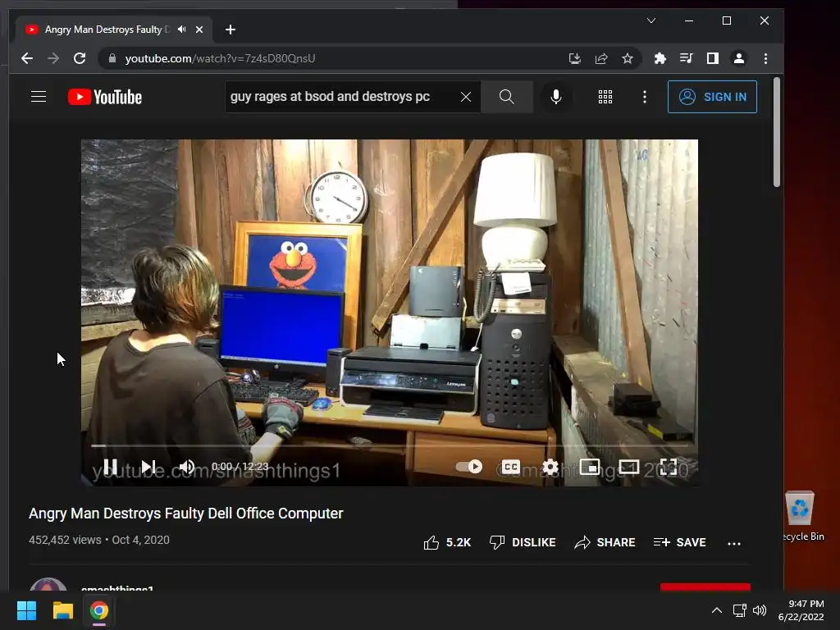Switch to miniplayer mode
840x630 pixels.
[590, 467]
